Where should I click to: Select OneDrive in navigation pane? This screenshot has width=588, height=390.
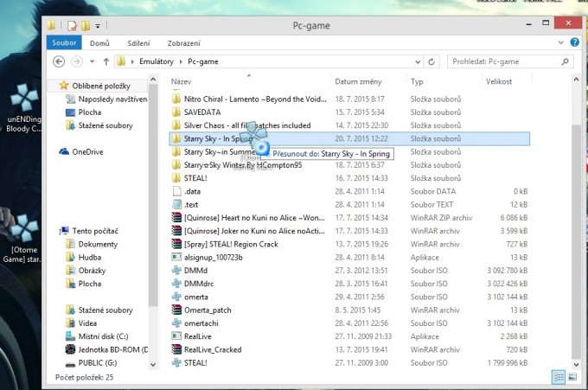(x=81, y=151)
